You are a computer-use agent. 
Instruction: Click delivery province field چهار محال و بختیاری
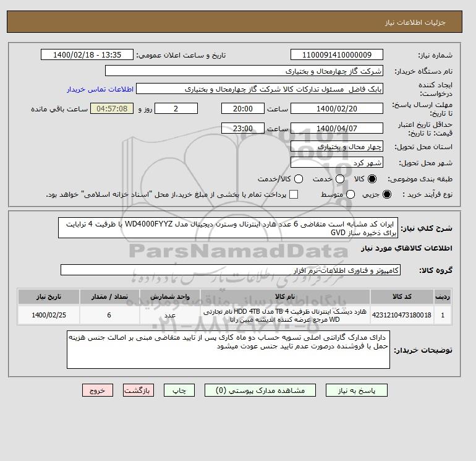coord(337,147)
